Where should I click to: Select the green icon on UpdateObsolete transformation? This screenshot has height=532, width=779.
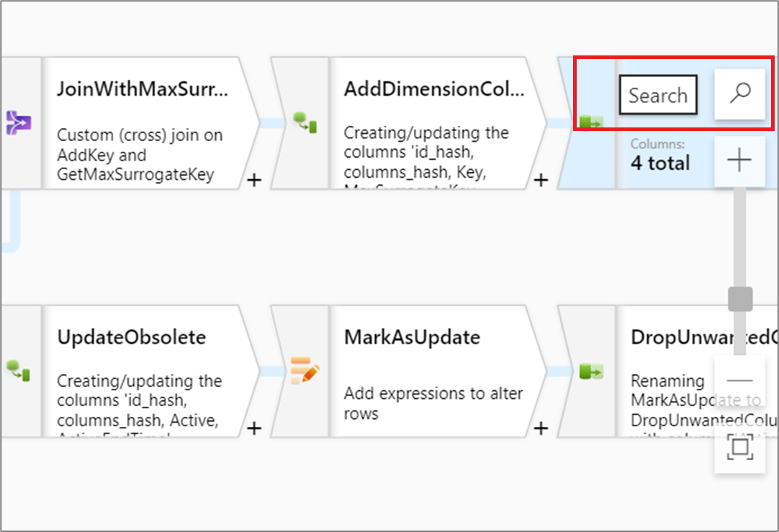(x=18, y=371)
